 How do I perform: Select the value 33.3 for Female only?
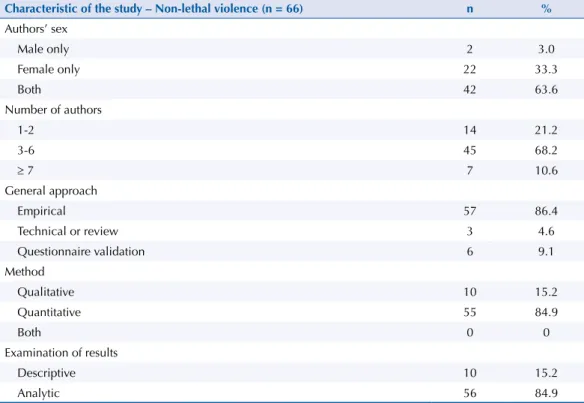(x=546, y=69)
